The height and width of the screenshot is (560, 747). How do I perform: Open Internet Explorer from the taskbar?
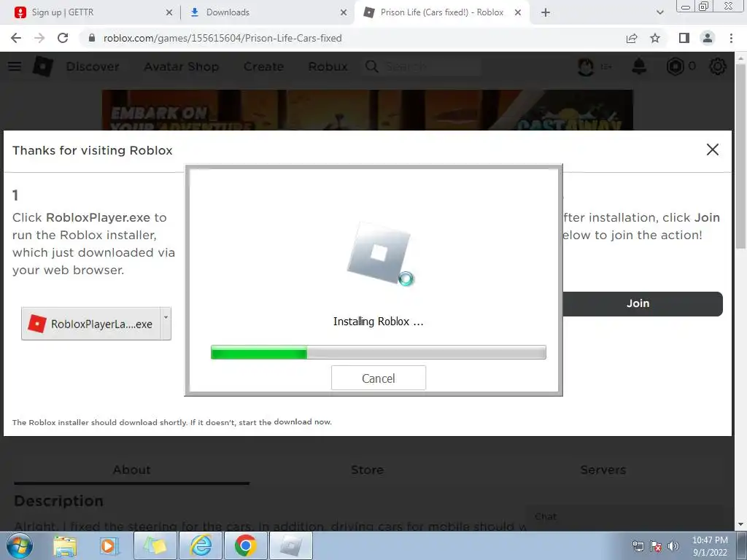(x=201, y=545)
